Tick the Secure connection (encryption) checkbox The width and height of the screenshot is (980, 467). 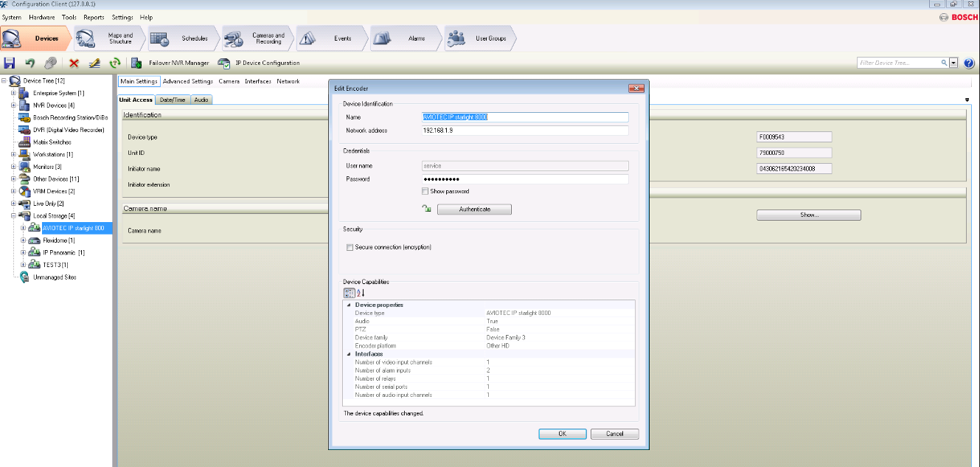point(350,247)
